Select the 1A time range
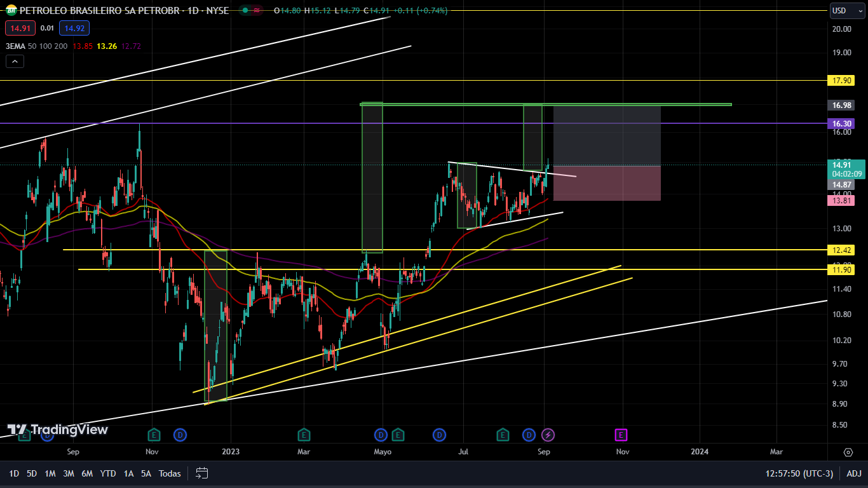Screen dimensions: 868x488 coord(128,473)
